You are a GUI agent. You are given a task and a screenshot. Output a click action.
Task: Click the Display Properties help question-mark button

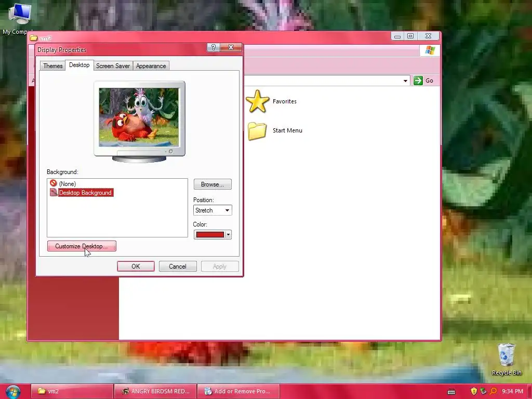click(214, 47)
